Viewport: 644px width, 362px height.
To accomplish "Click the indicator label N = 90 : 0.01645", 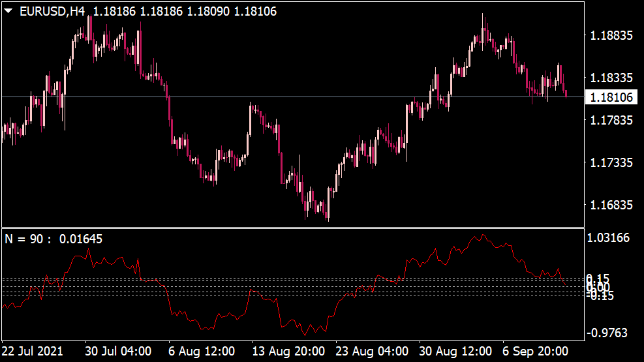I will click(x=54, y=239).
